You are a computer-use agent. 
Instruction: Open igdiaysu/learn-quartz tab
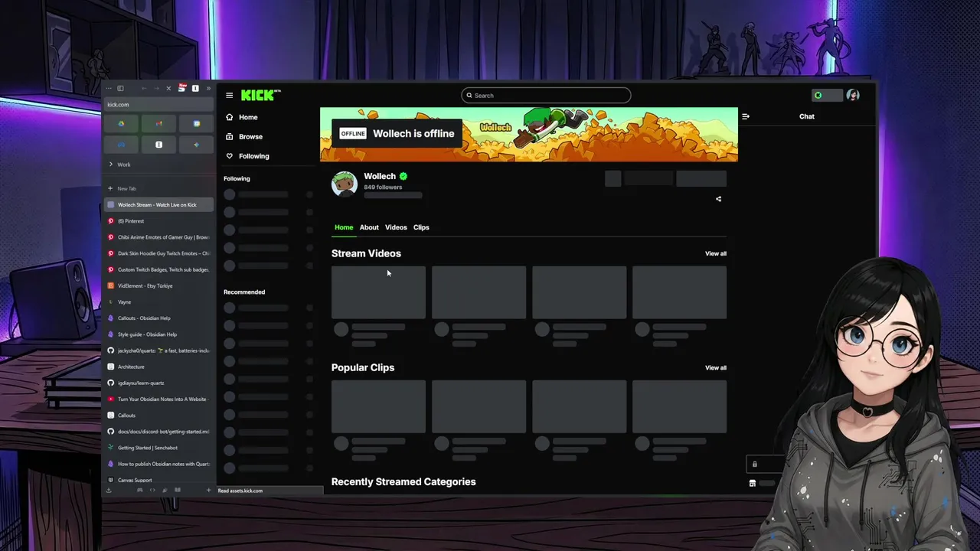158,383
